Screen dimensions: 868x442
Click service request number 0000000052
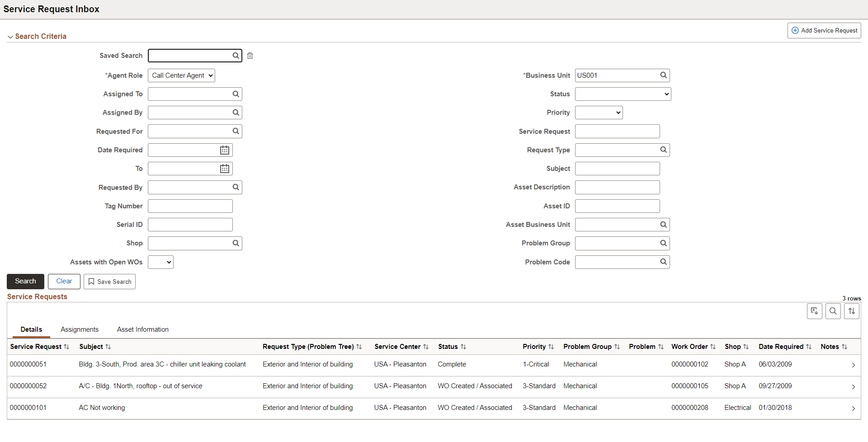(x=28, y=386)
